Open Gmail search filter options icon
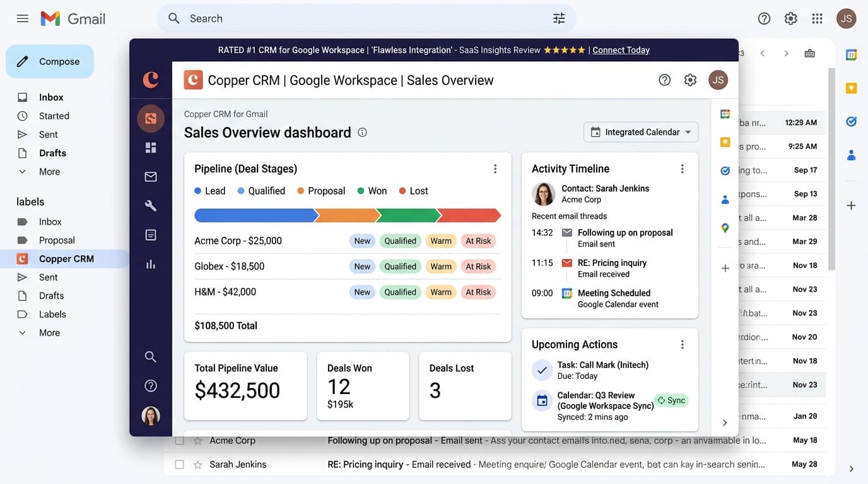 [559, 18]
